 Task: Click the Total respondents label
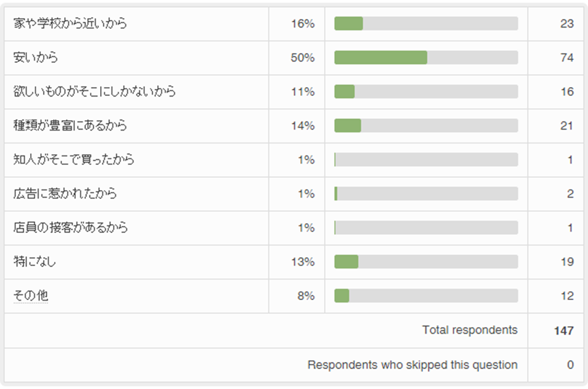[x=470, y=330]
